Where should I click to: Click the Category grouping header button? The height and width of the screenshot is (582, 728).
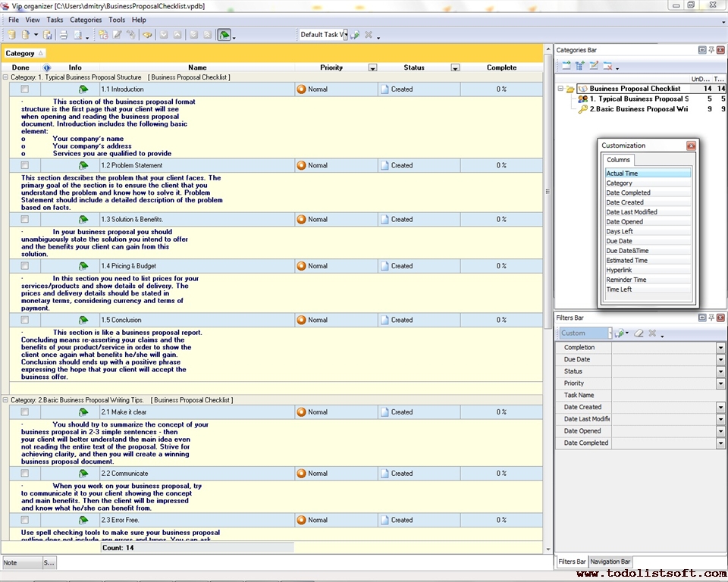[x=24, y=53]
